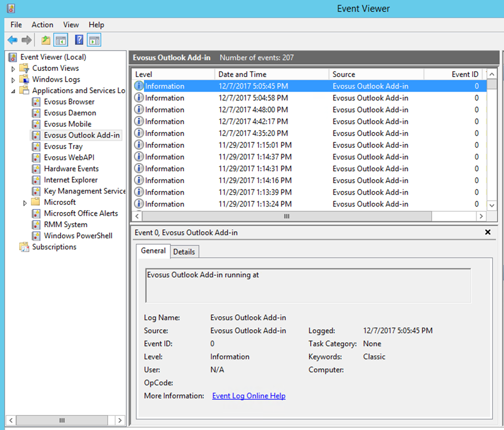Close the event preview pane with X

(487, 232)
